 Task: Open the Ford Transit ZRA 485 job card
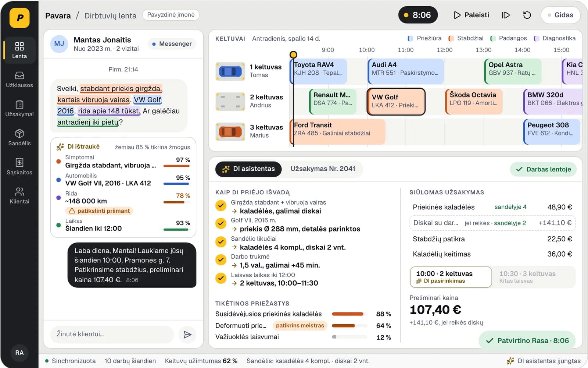point(337,131)
